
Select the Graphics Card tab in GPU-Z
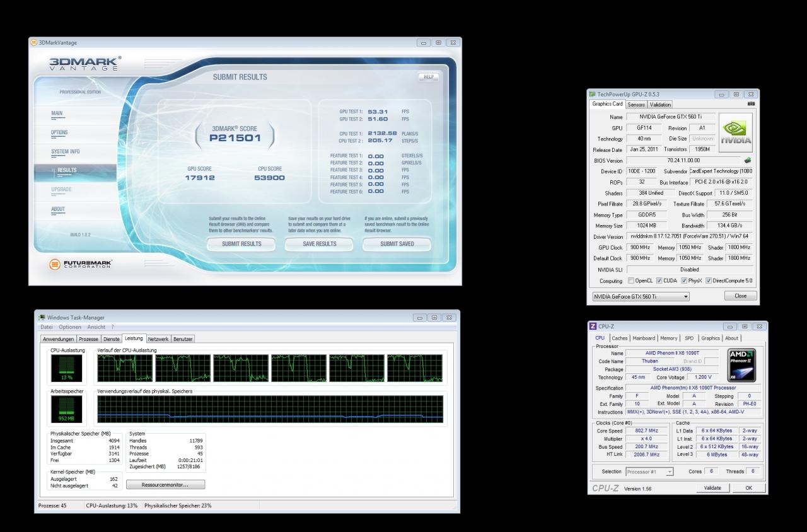607,104
